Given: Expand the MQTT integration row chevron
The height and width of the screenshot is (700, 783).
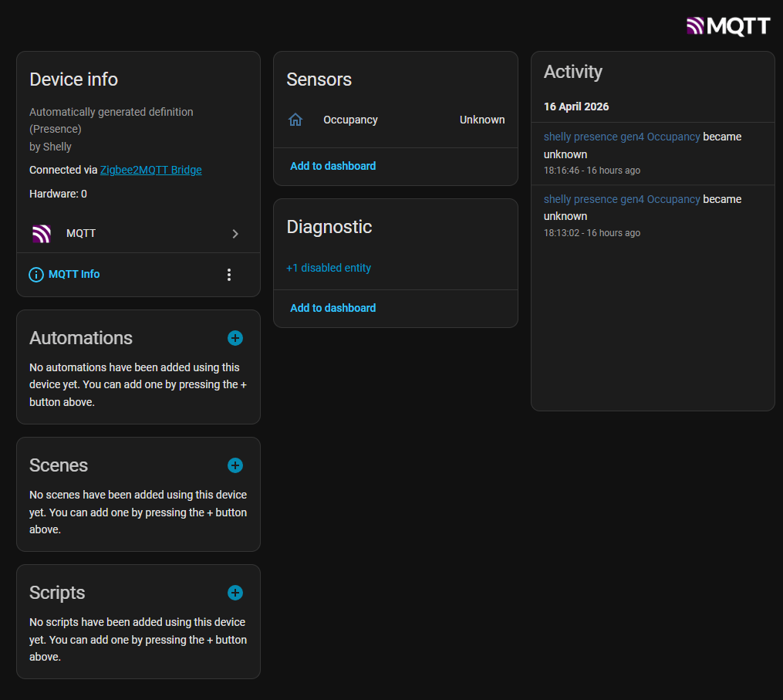Looking at the screenshot, I should (x=235, y=234).
